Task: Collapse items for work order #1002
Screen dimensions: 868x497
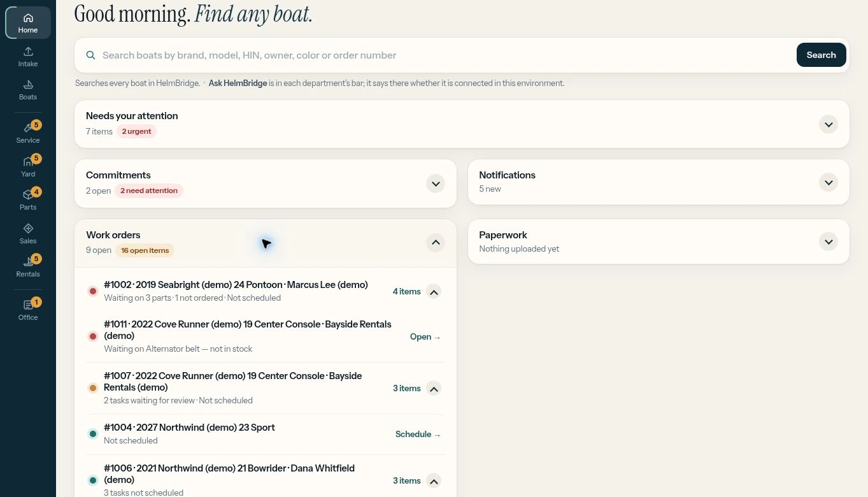Action: click(434, 292)
